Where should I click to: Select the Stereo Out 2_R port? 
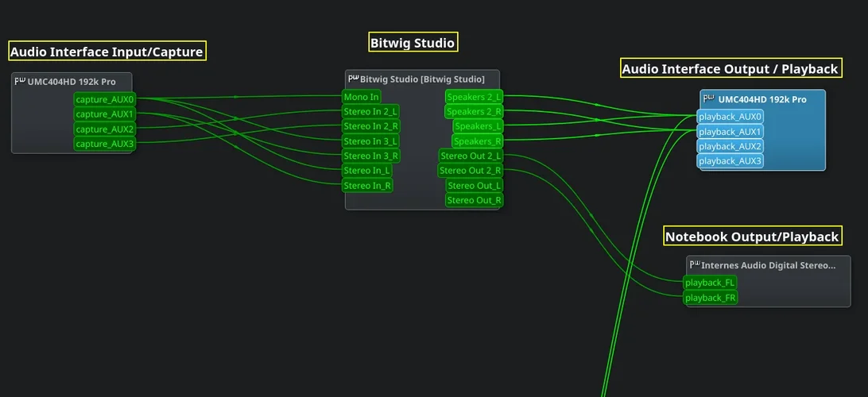click(471, 170)
